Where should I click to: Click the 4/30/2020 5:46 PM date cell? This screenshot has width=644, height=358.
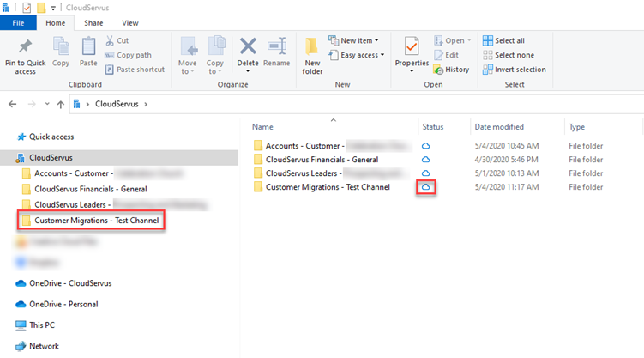coord(507,160)
